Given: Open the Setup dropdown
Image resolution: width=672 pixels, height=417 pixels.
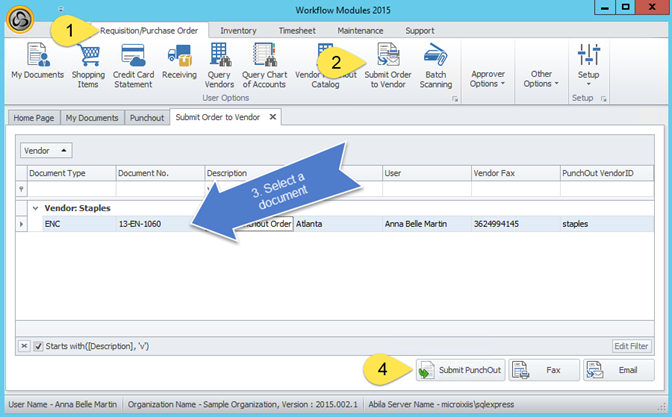Looking at the screenshot, I should tap(589, 62).
